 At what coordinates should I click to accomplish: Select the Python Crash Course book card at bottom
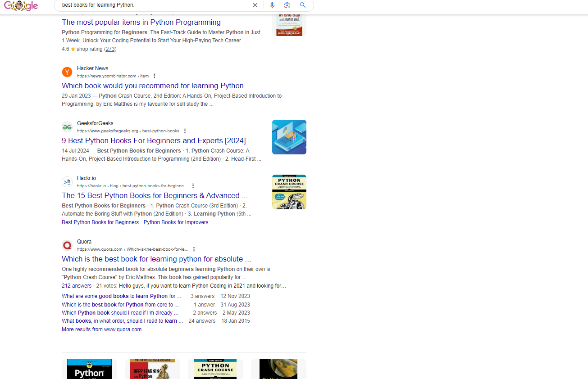click(x=215, y=369)
